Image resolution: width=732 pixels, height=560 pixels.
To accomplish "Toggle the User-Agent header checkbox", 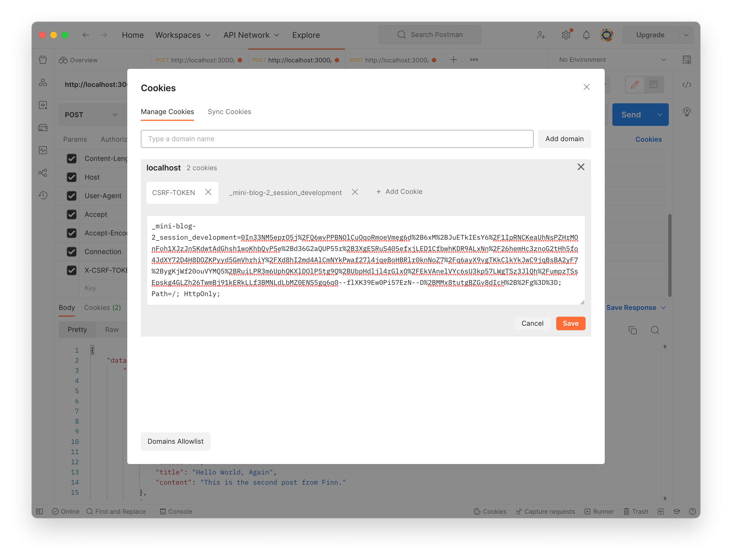I will pos(72,196).
